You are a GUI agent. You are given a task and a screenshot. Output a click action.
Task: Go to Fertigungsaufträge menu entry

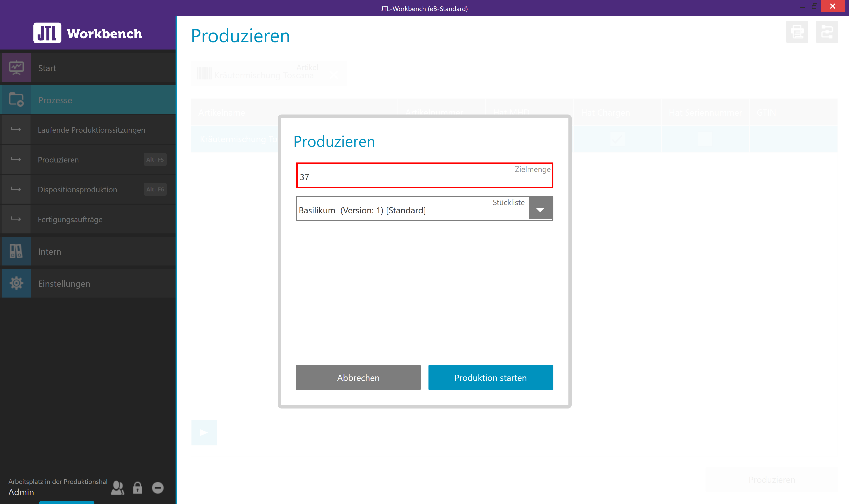click(x=70, y=220)
